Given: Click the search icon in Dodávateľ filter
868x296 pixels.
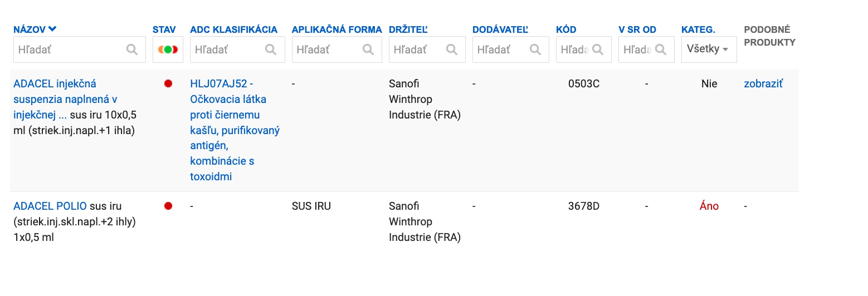Looking at the screenshot, I should pos(535,50).
